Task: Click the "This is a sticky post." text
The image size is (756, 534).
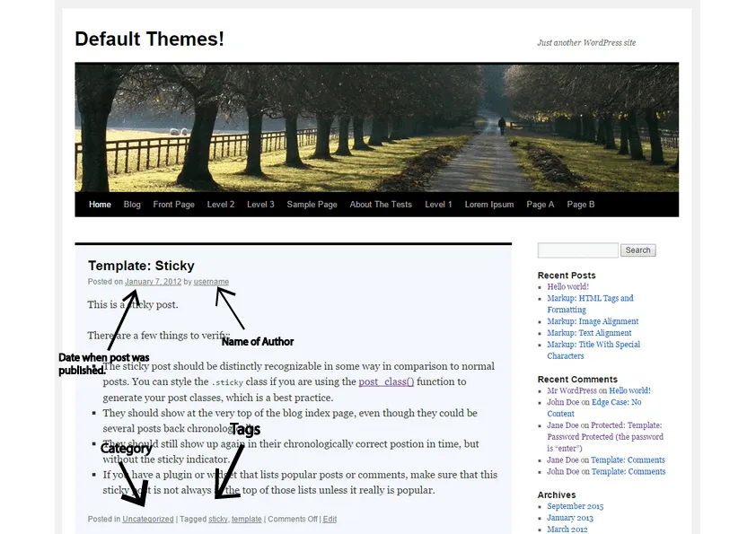Action: [x=133, y=304]
